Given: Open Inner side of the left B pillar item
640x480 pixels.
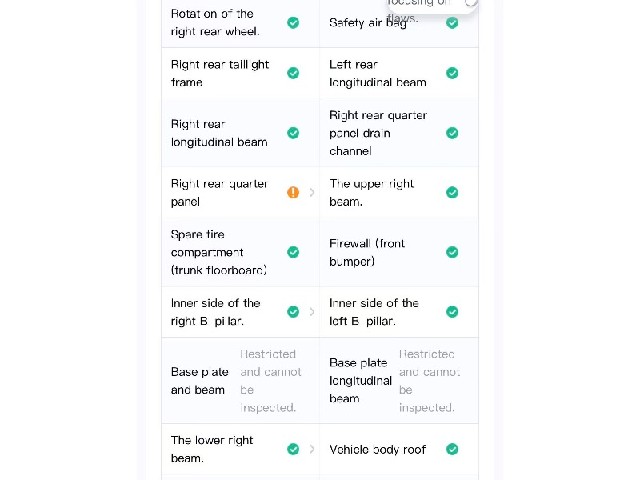Looking at the screenshot, I should 399,312.
